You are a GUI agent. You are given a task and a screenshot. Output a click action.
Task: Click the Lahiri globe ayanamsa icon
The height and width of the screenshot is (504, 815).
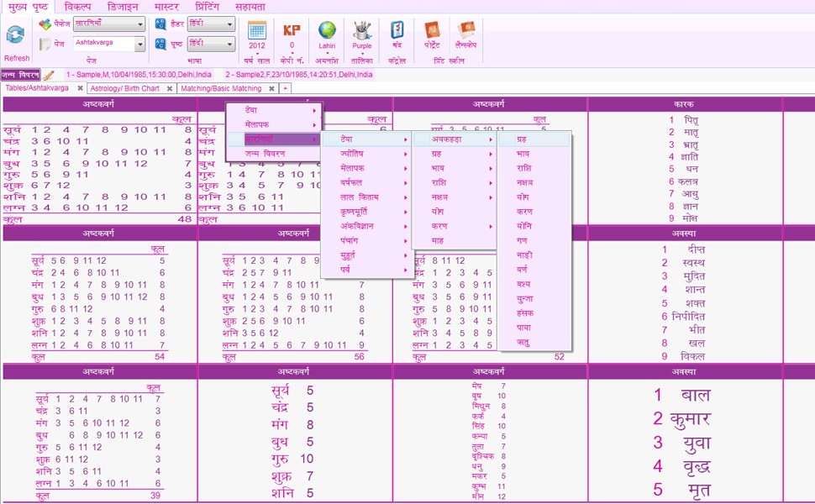[x=327, y=30]
